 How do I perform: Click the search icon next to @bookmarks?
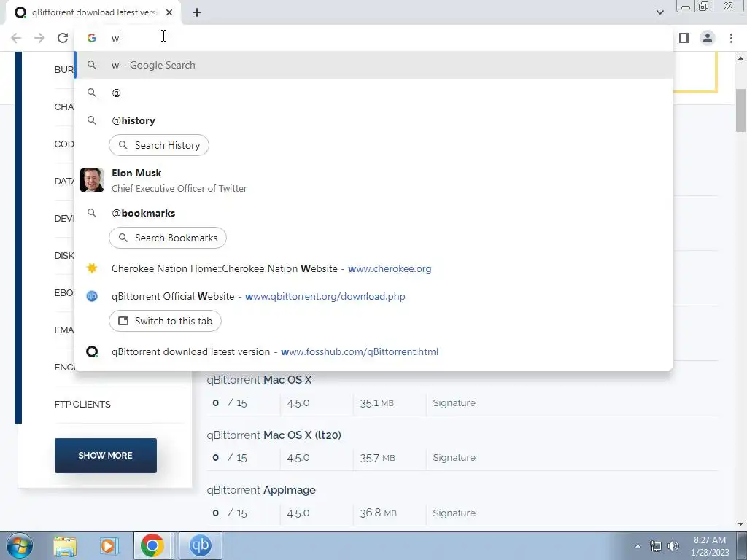coord(92,213)
